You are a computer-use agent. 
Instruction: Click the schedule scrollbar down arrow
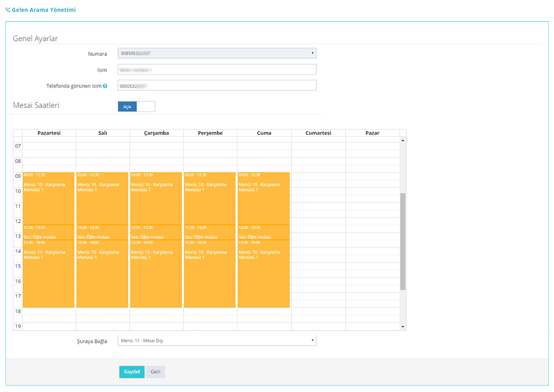403,327
